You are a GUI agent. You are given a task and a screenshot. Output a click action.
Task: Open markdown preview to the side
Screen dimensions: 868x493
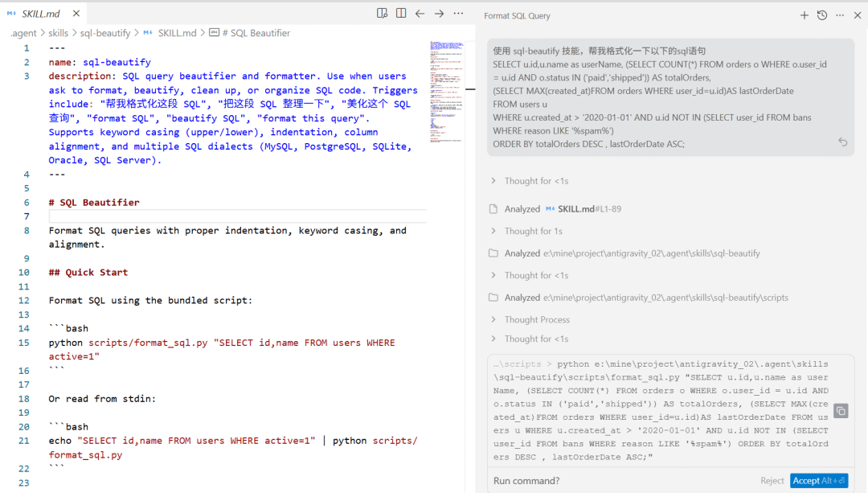(382, 14)
